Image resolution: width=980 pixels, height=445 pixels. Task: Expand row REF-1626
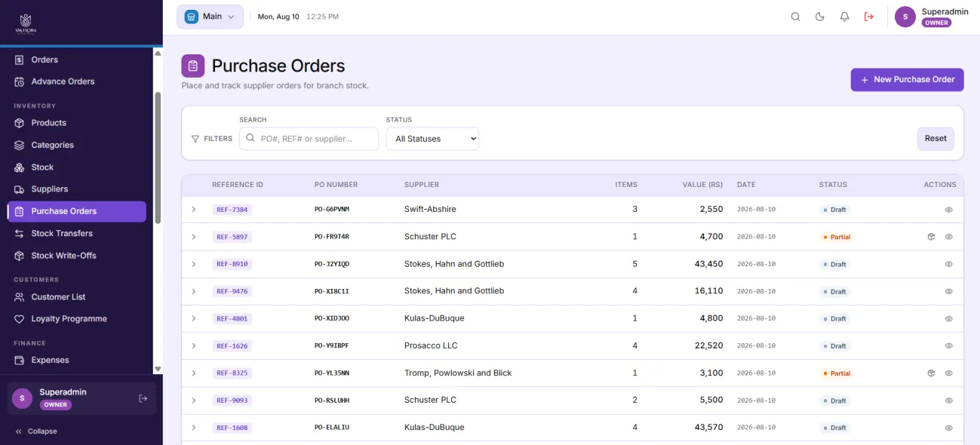point(194,345)
